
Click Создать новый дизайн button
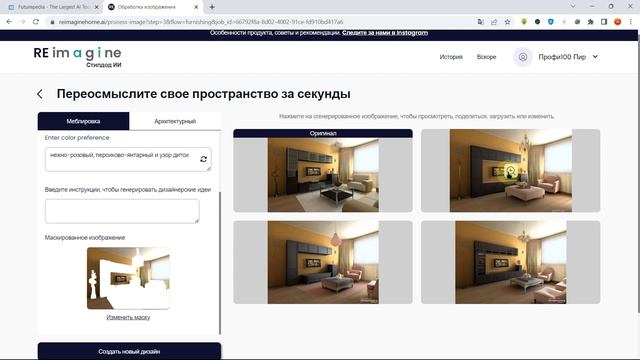[129, 351]
